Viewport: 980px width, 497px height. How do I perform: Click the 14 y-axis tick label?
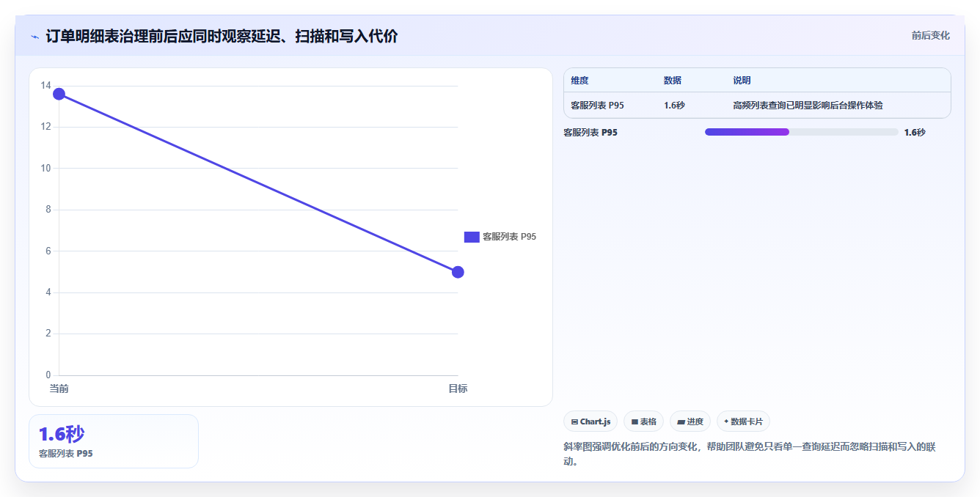(46, 86)
